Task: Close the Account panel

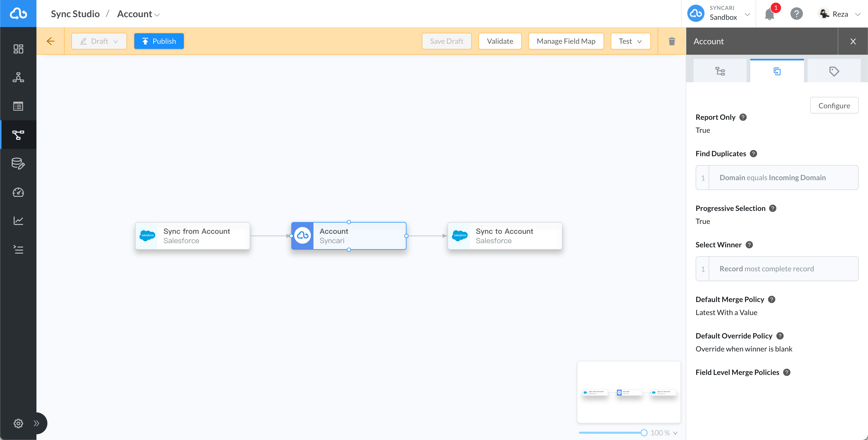Action: click(x=853, y=41)
